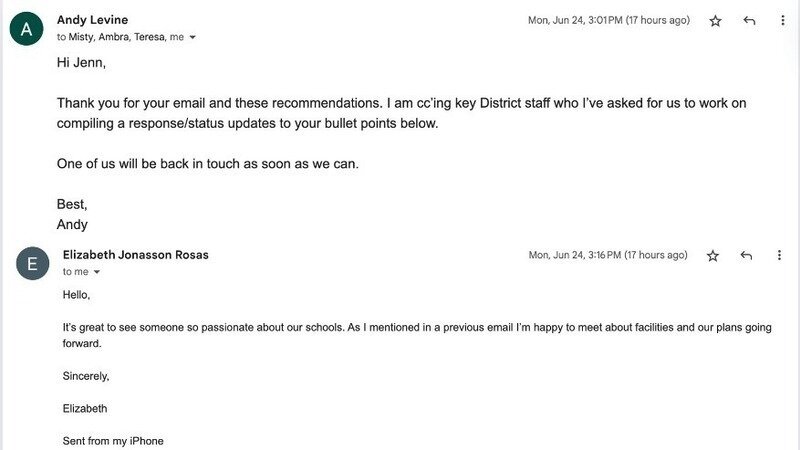
Task: Star Andy Levine's email
Action: [715, 21]
